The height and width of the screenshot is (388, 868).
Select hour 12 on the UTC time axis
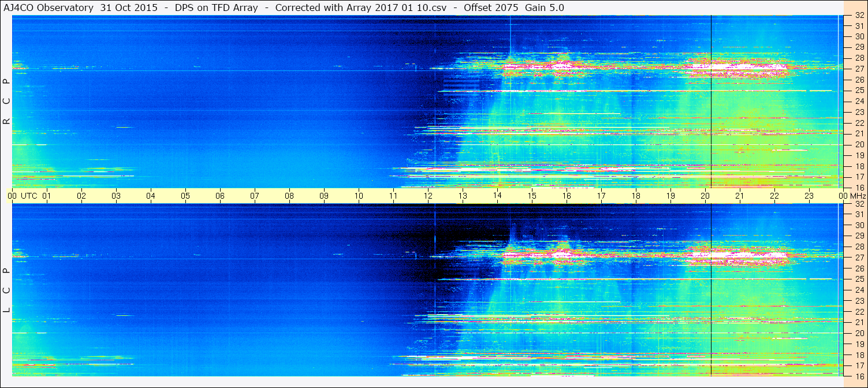[428, 196]
